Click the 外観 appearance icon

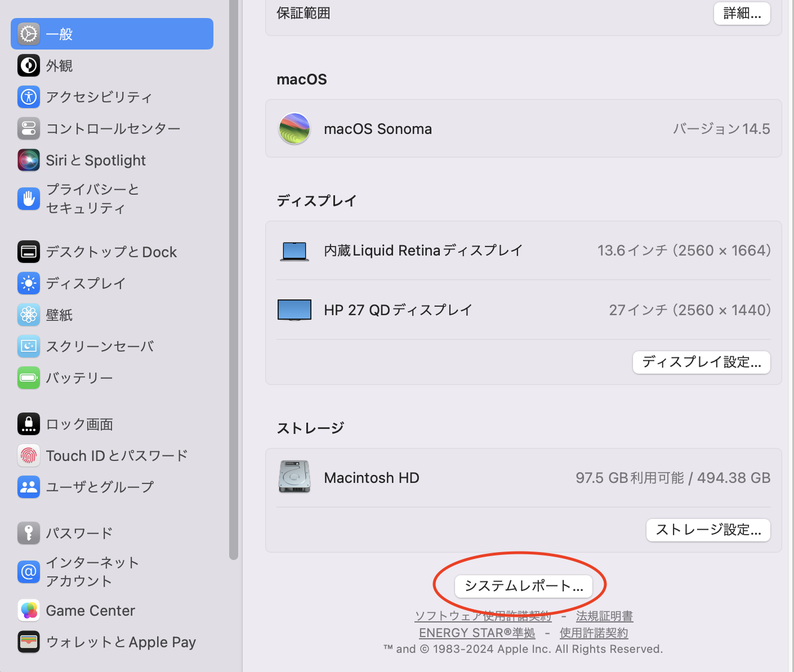coord(29,65)
